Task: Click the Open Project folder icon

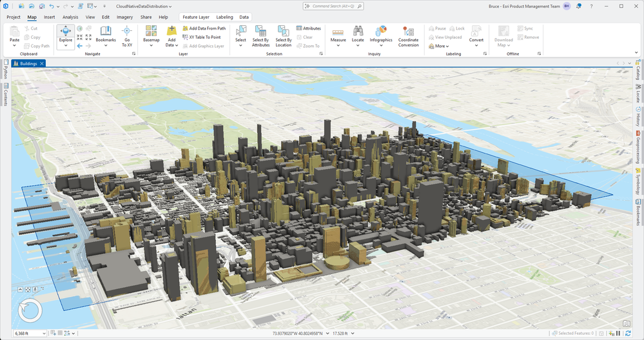Action: (x=31, y=6)
